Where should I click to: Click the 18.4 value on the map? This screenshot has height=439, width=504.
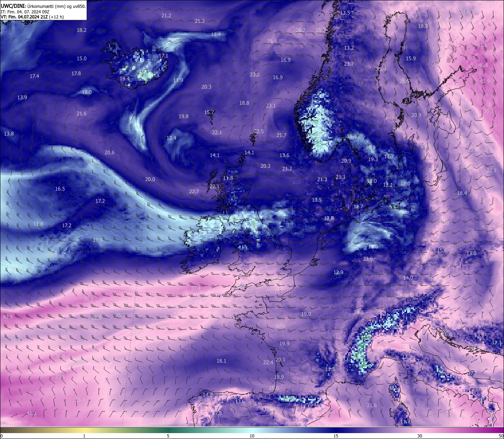pos(462,193)
